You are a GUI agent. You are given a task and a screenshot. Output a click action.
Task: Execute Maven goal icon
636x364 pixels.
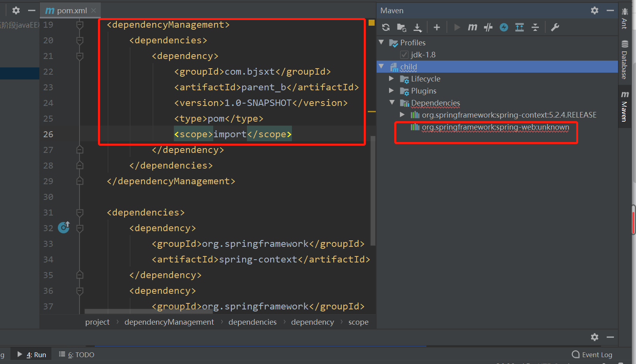click(x=473, y=27)
